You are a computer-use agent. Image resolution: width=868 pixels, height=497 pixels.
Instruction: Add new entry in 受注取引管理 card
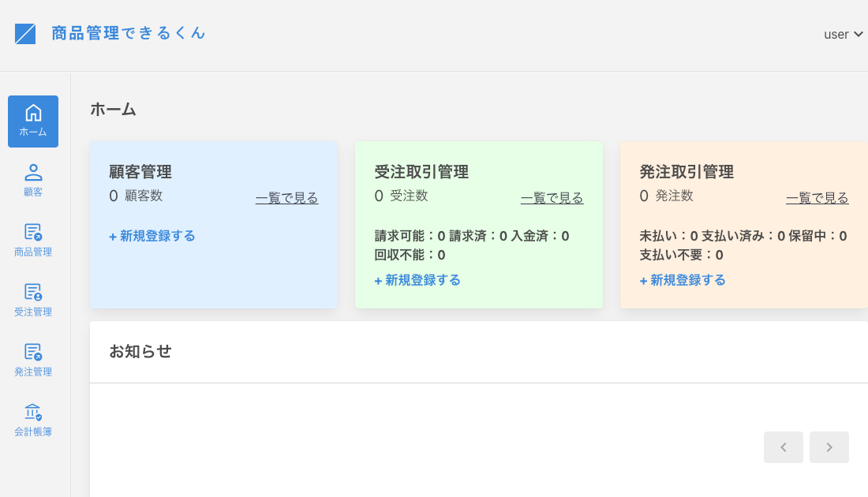tap(417, 280)
